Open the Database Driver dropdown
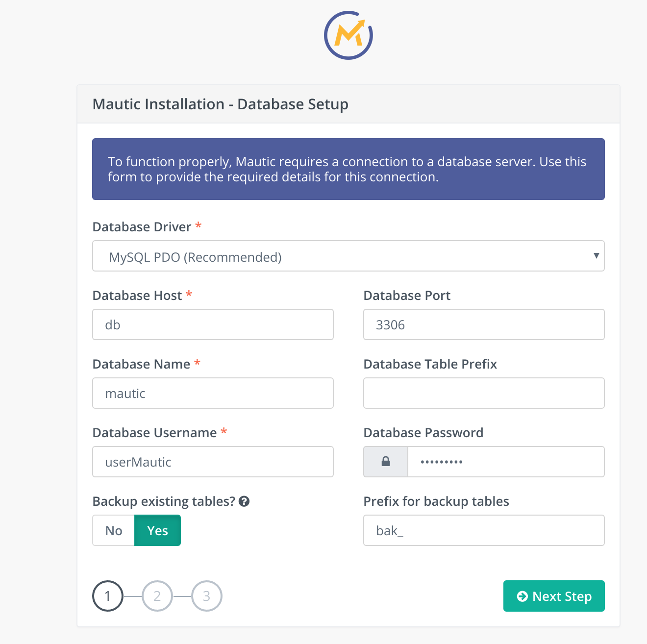The height and width of the screenshot is (644, 647). (348, 256)
